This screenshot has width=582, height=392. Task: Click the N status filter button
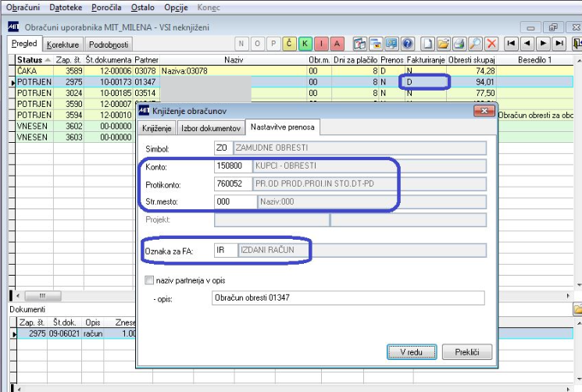241,44
